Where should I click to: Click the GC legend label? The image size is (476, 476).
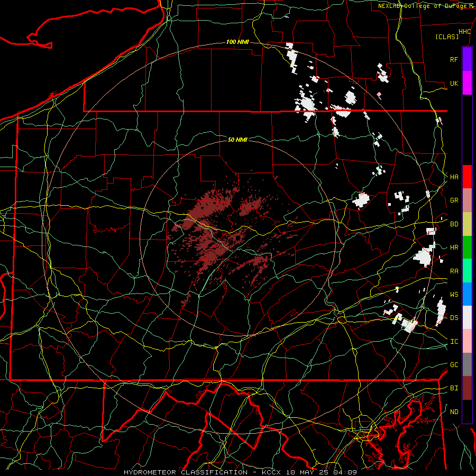(x=454, y=364)
